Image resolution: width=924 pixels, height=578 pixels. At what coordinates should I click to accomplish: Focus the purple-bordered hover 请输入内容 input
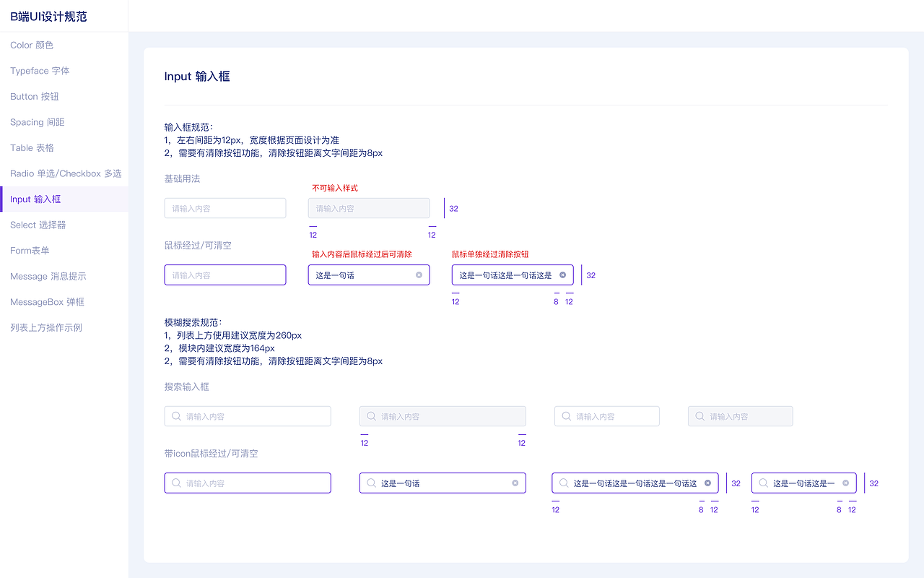(x=225, y=275)
